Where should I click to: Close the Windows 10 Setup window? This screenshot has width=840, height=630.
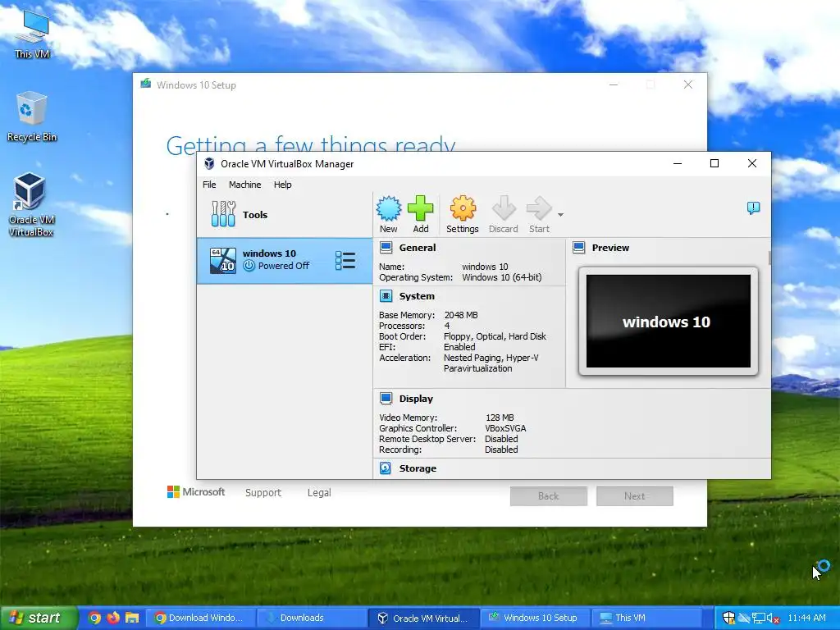click(x=688, y=84)
